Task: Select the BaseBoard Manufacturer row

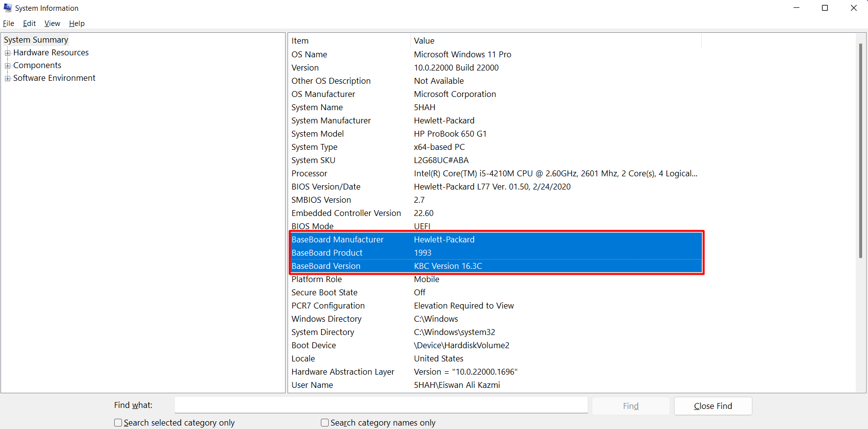Action: pyautogui.click(x=496, y=239)
